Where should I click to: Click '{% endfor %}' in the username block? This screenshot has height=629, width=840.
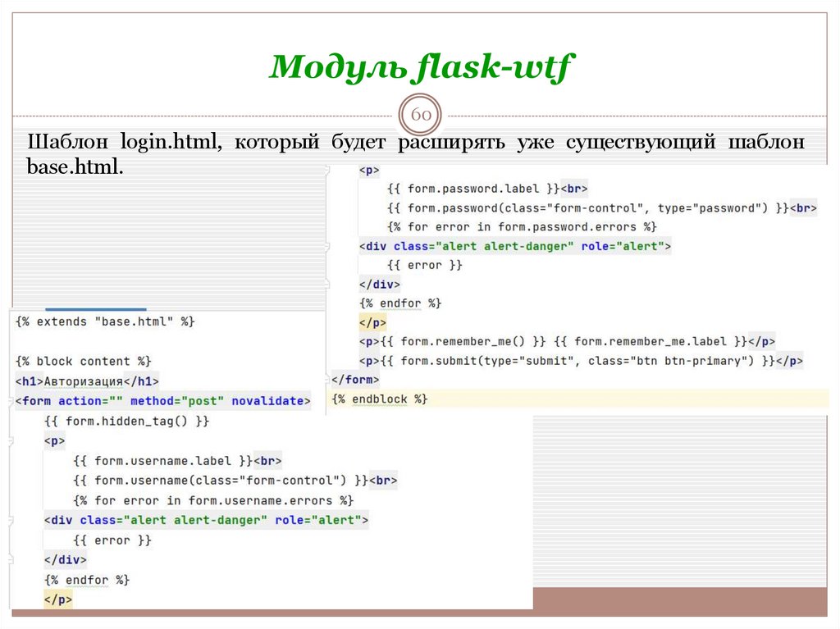click(x=87, y=580)
